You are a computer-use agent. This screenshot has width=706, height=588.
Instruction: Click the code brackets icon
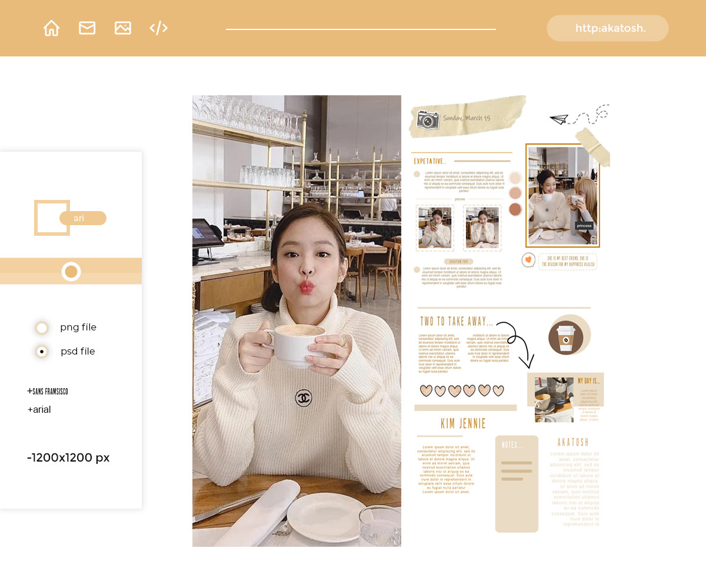click(159, 28)
